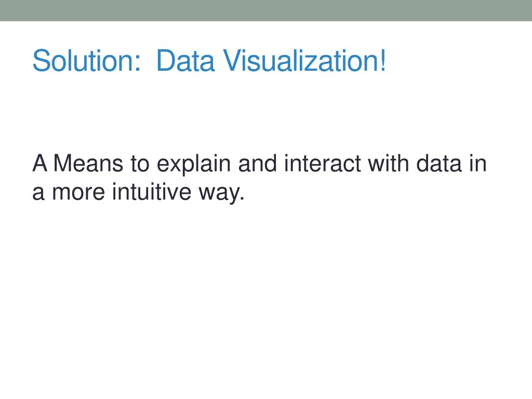Click the word "to" before "explain"
The height and width of the screenshot is (399, 532).
[140, 164]
